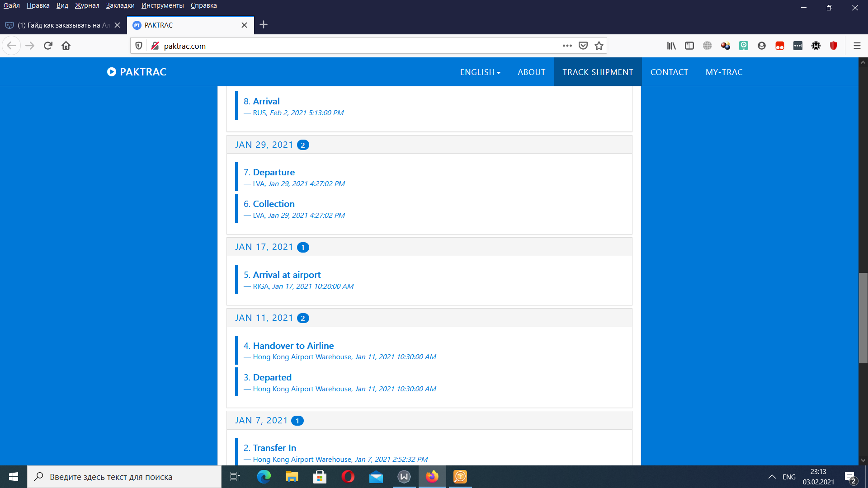Open the Windows Start menu
This screenshot has width=868, height=488.
click(x=14, y=477)
